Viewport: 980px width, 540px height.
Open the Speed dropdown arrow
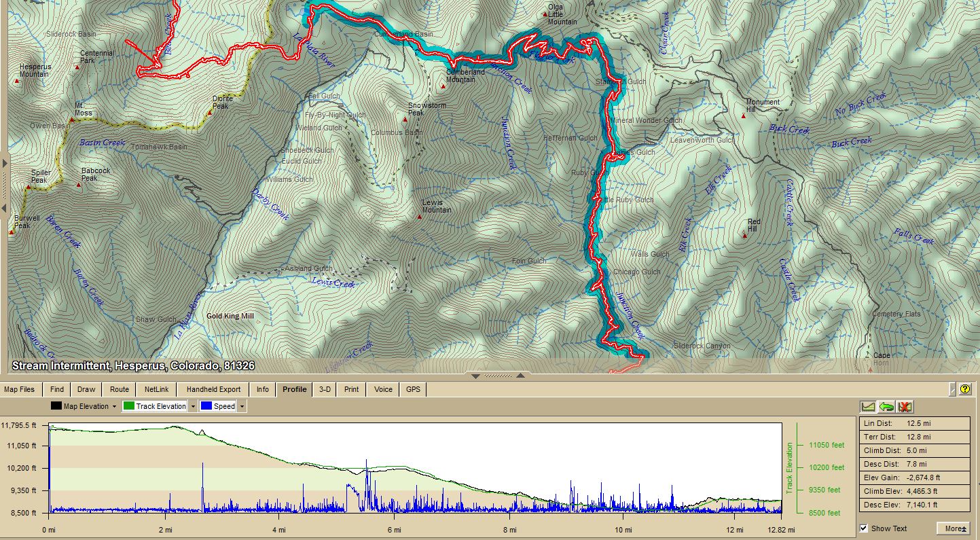(242, 407)
